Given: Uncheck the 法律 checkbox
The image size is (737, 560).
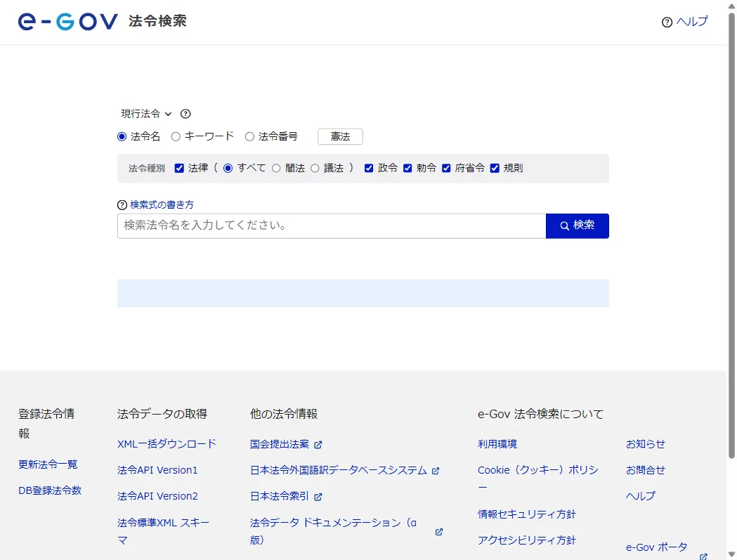Looking at the screenshot, I should pos(179,169).
